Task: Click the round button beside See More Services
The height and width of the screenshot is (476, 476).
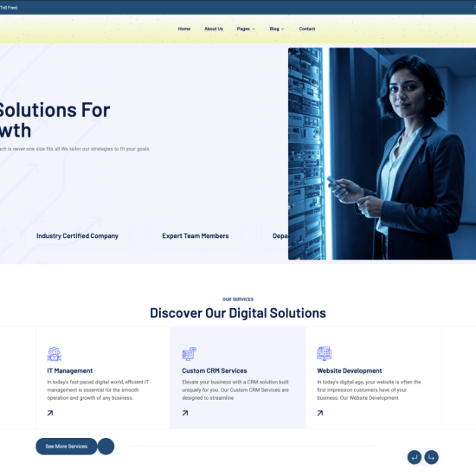Action: [x=106, y=447]
